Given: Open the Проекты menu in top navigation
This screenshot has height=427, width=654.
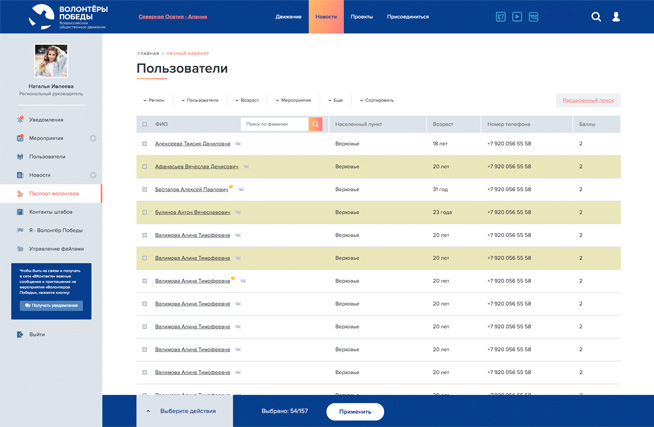Looking at the screenshot, I should click(x=361, y=17).
